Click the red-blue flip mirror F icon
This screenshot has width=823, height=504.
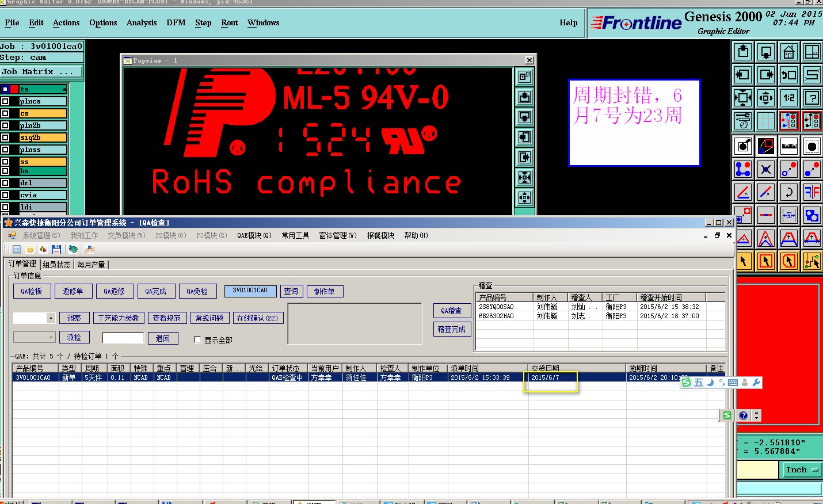point(812,192)
